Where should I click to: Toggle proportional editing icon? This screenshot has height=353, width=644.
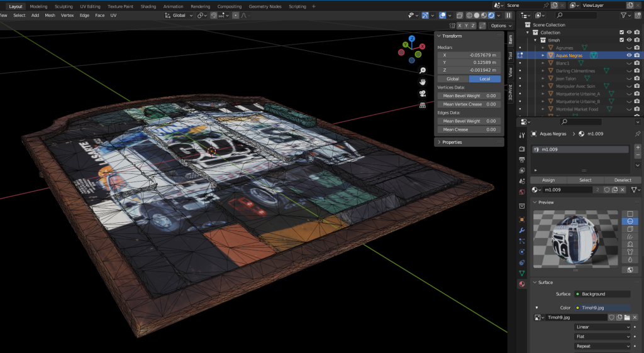point(235,15)
